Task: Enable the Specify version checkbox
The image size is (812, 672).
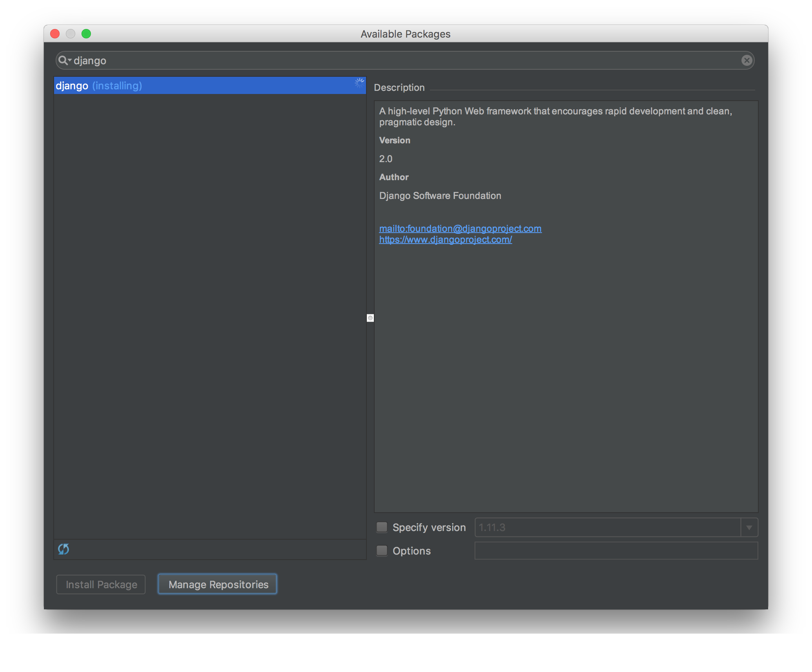Action: [x=382, y=527]
